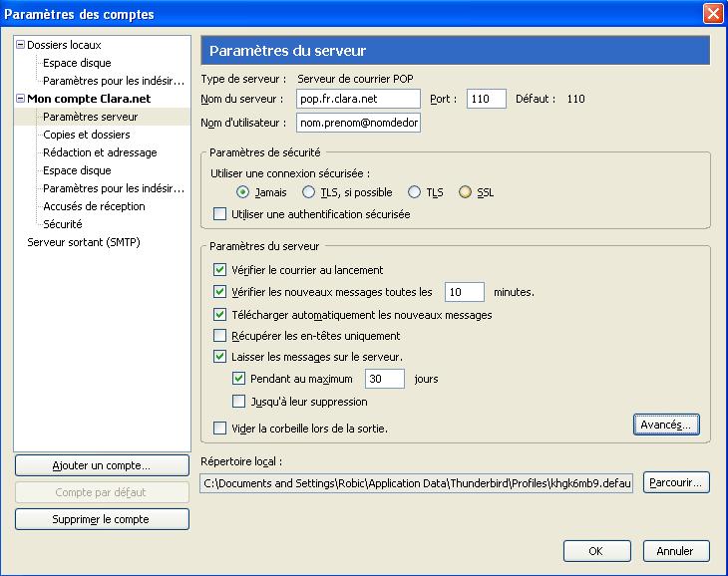
Task: Select the SSL connection radio button
Action: click(465, 192)
